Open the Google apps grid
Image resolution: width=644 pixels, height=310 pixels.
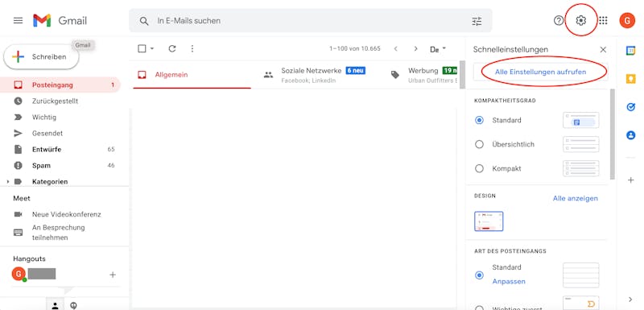click(603, 20)
